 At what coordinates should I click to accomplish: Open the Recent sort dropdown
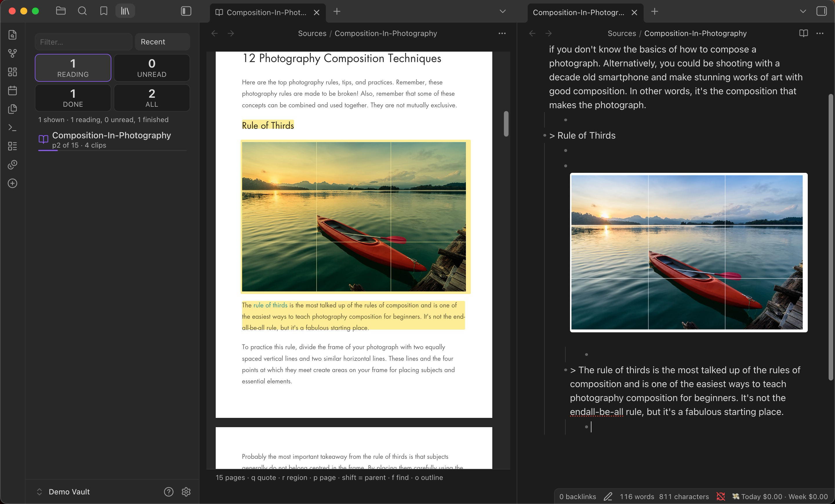click(162, 42)
